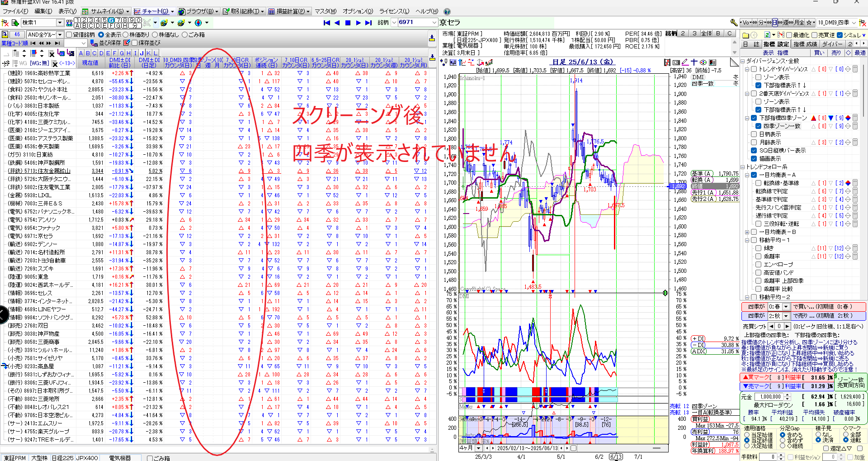Click the 週 weekly timeframe icon
This screenshot has height=461, width=868.
[787, 22]
